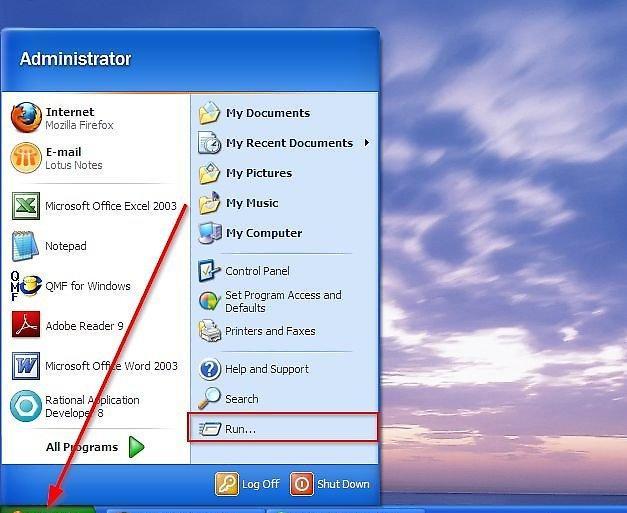
Task: Select the Search menu label
Action: click(242, 399)
